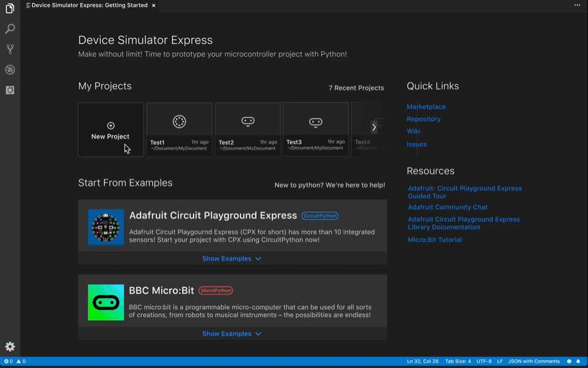Open the Marketplace quick link
The image size is (588, 368).
426,107
